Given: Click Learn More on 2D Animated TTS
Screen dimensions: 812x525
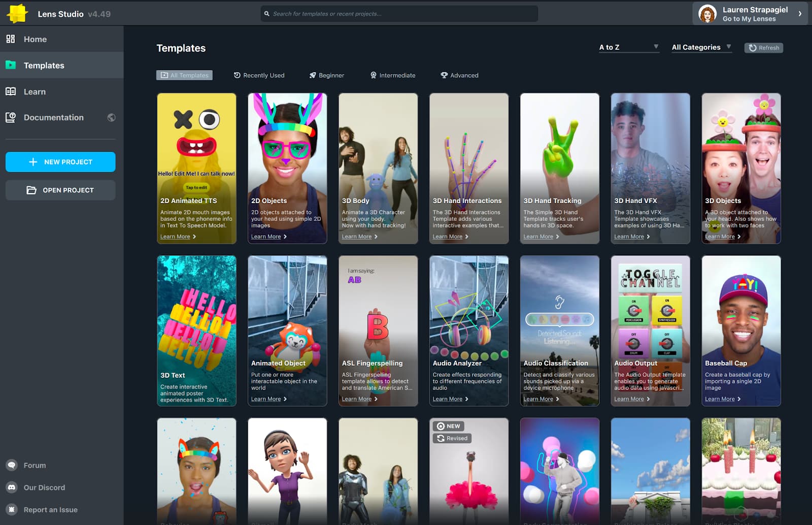Looking at the screenshot, I should pos(178,237).
